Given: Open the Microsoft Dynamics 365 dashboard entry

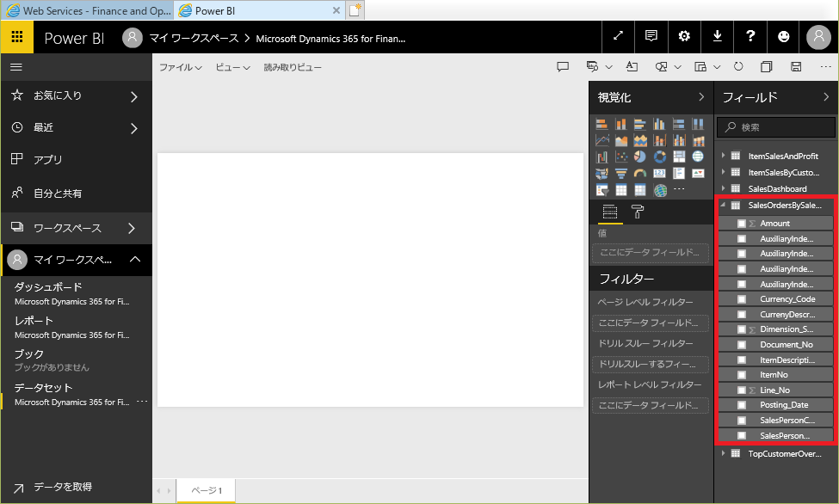Looking at the screenshot, I should 71,302.
